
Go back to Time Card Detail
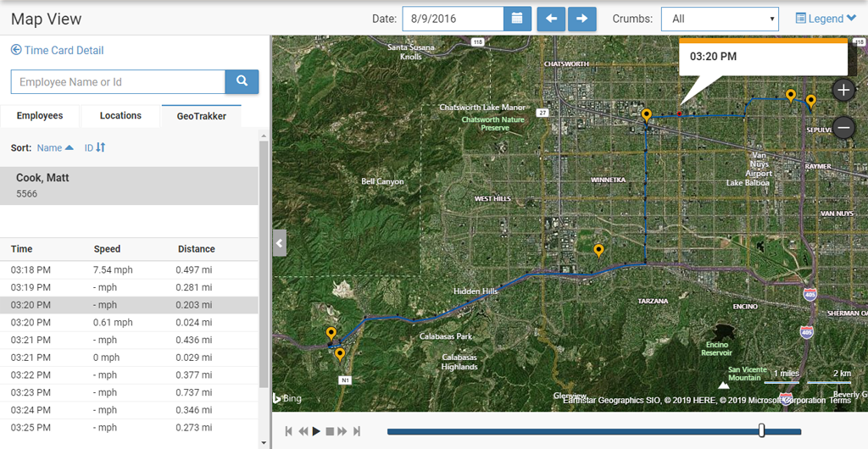click(x=57, y=50)
